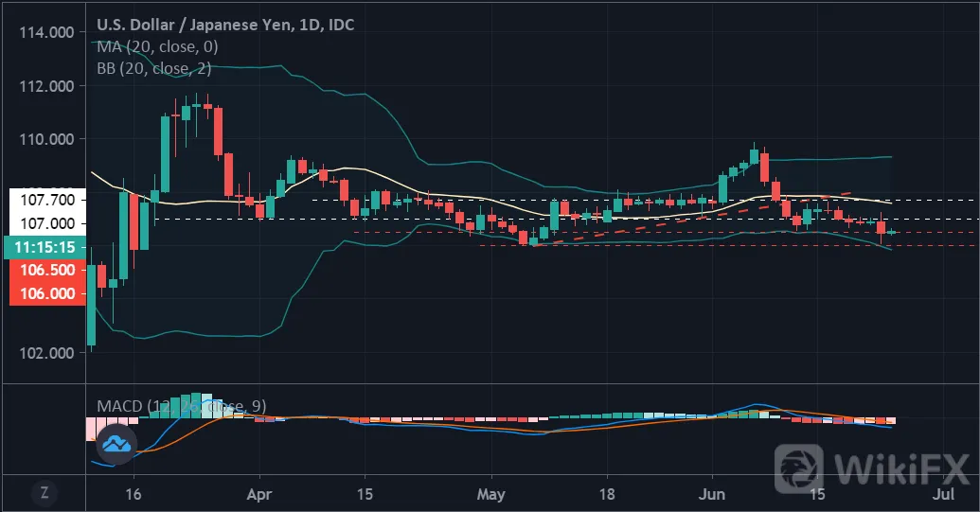The image size is (980, 512).
Task: Click the 112.000 price axis value
Action: click(46, 86)
